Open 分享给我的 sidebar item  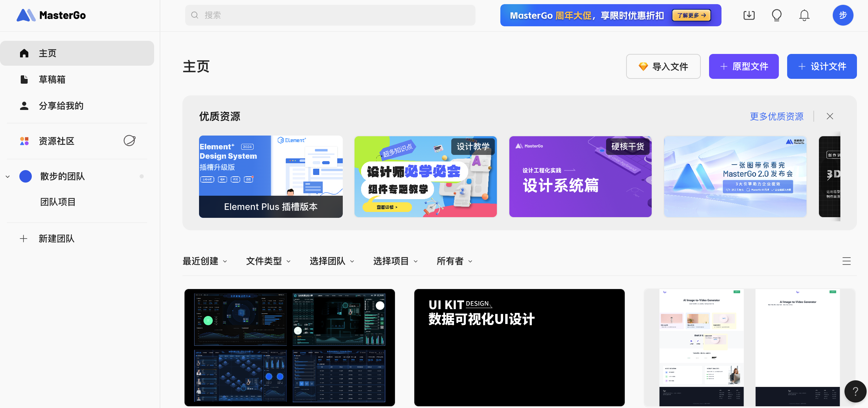point(61,106)
